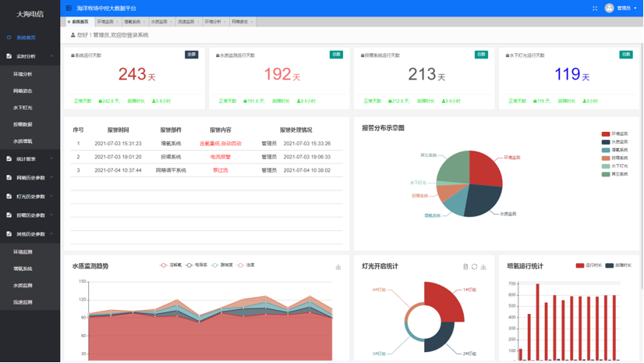Select 水下灯光 in the sidebar
Screen dimensions: 644x363
click(x=23, y=108)
